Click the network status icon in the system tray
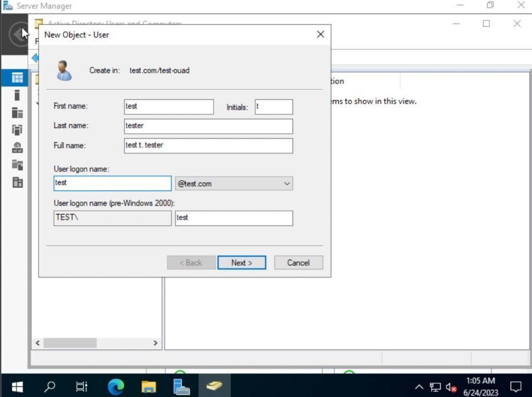Image resolution: width=532 pixels, height=397 pixels. tap(434, 387)
